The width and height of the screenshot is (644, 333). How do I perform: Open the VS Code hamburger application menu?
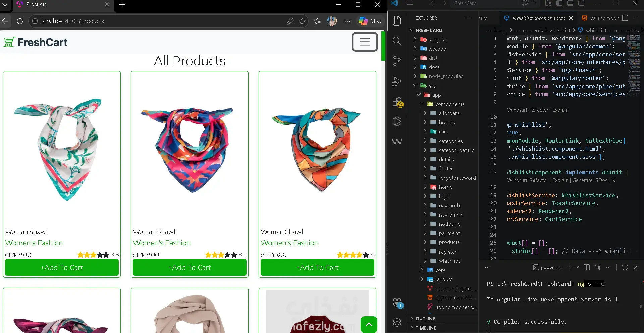[410, 3]
